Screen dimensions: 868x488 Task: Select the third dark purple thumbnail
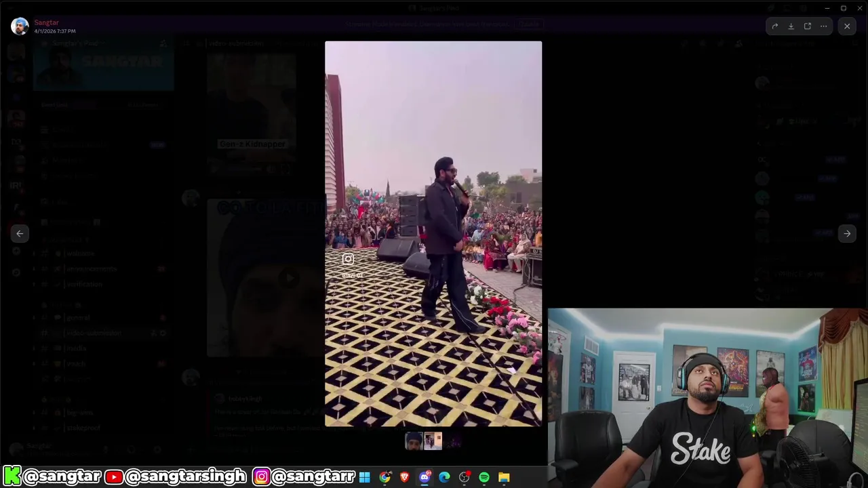(x=452, y=441)
